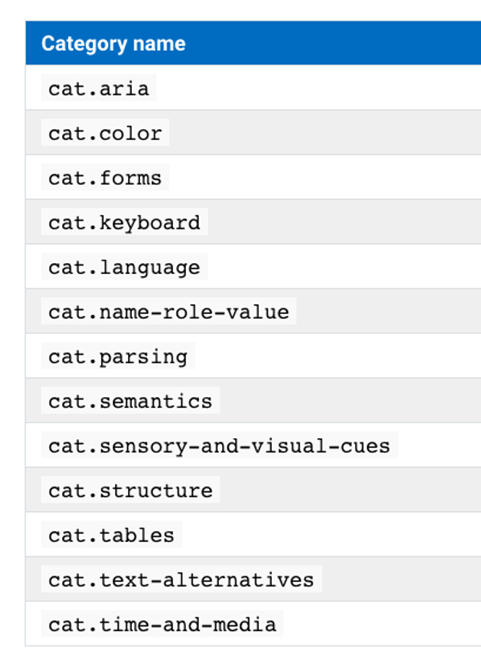Select the cat.parsing code label
The height and width of the screenshot is (657, 481).
(118, 356)
